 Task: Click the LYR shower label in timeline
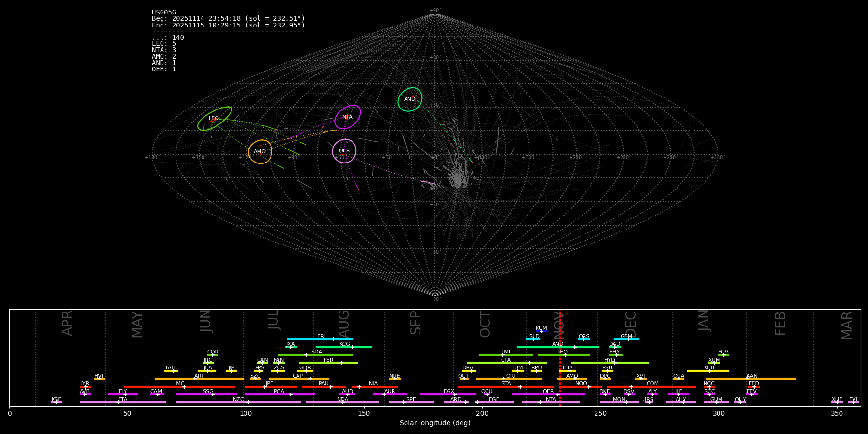(85, 384)
